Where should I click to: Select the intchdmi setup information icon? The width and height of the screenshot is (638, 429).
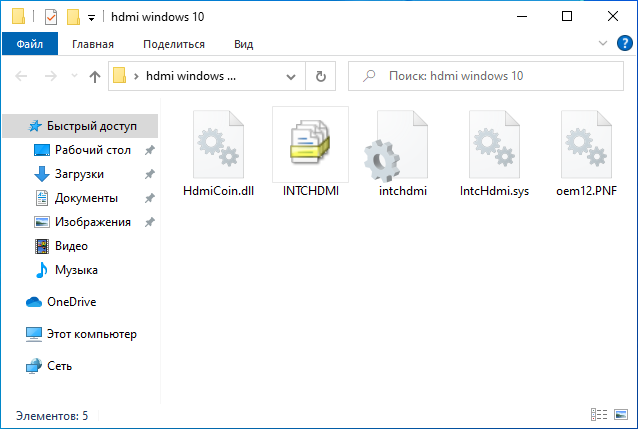click(396, 147)
